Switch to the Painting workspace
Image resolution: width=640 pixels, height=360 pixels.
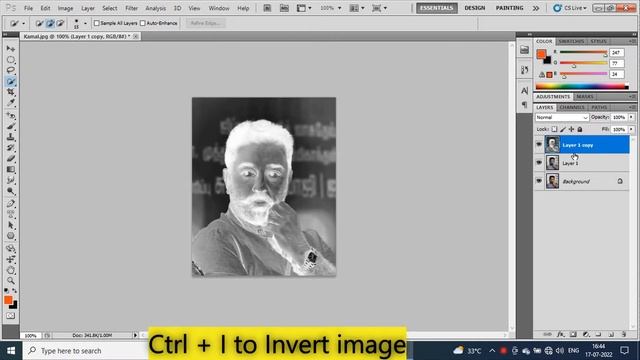tap(509, 8)
